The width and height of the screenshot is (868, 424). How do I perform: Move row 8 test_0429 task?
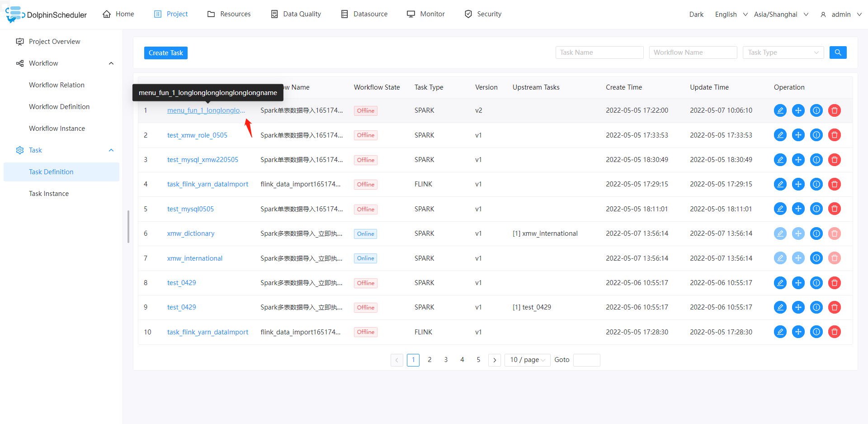click(798, 283)
